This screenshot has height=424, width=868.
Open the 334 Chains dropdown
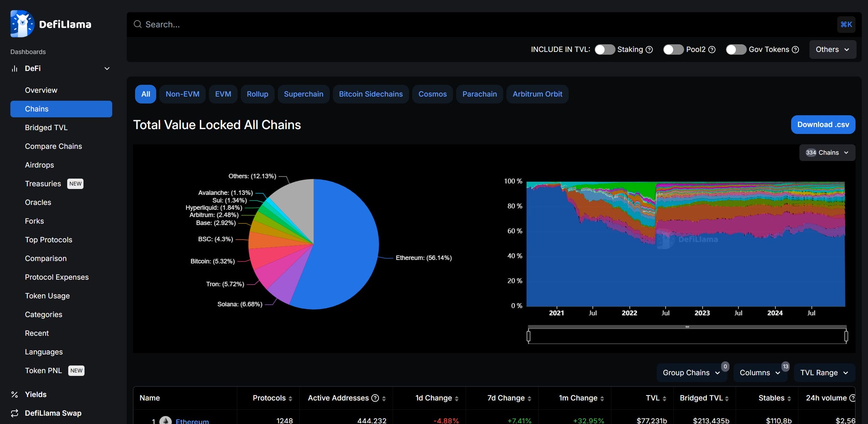(827, 153)
